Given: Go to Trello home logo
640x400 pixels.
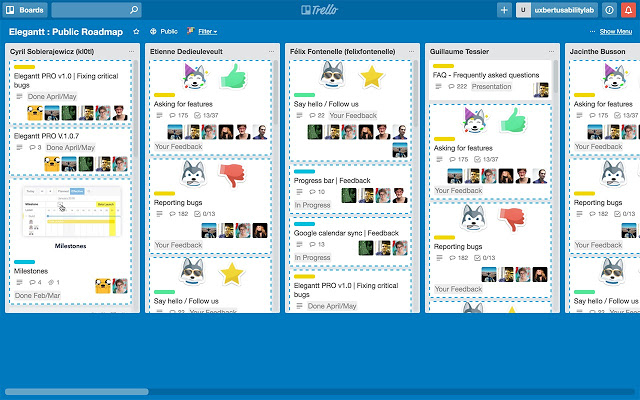Looking at the screenshot, I should click(320, 10).
